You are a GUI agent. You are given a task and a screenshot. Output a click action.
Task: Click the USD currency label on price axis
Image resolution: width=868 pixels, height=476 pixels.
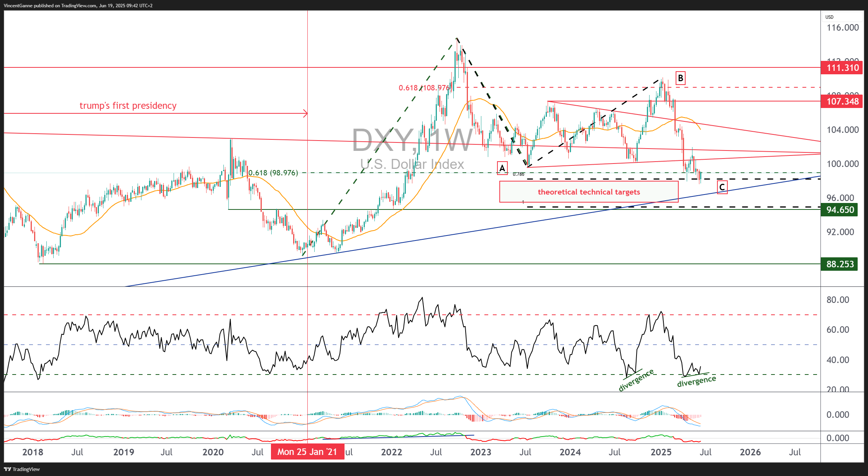click(829, 17)
